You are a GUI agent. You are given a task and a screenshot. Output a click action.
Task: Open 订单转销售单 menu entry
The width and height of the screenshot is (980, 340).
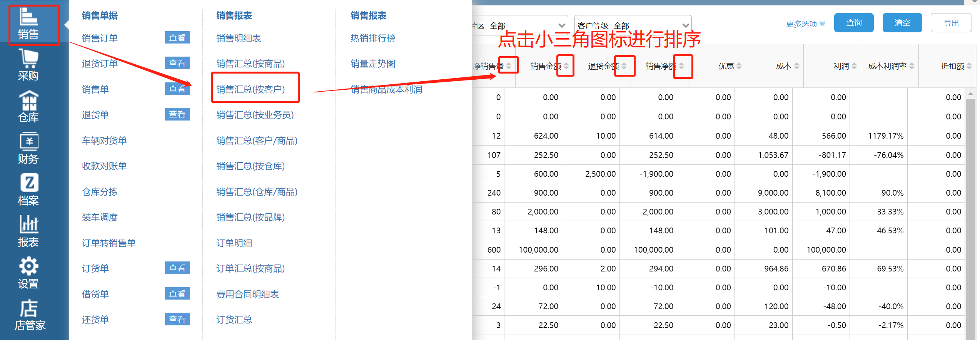109,243
